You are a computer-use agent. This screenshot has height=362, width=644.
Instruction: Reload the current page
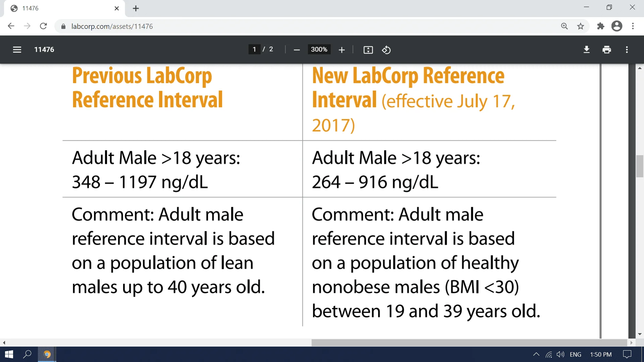point(43,26)
